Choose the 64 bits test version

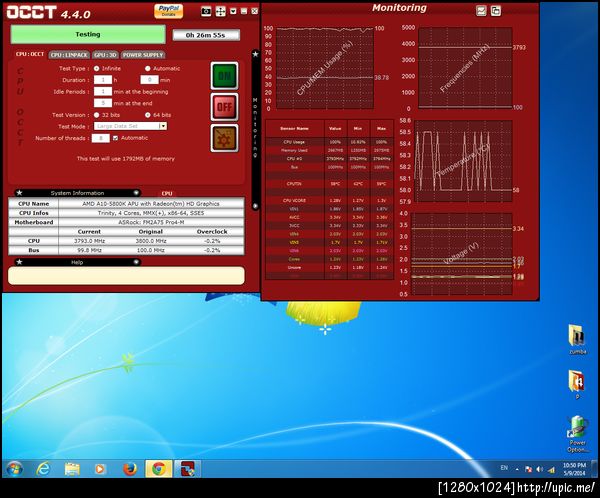(x=148, y=115)
